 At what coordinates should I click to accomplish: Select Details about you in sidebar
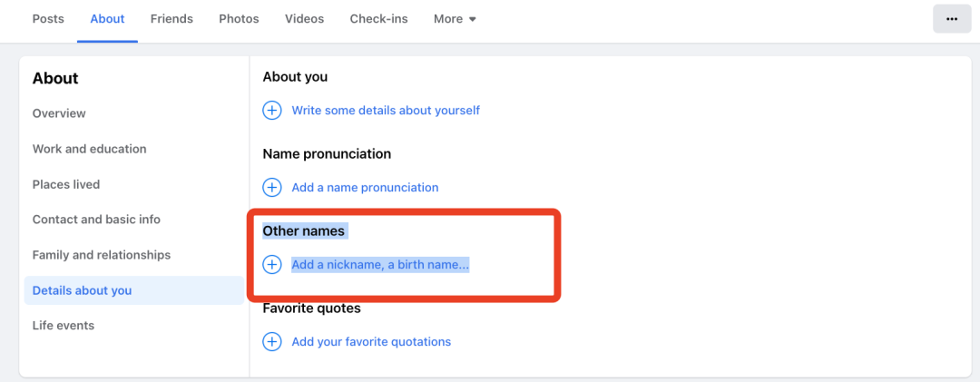(x=133, y=290)
